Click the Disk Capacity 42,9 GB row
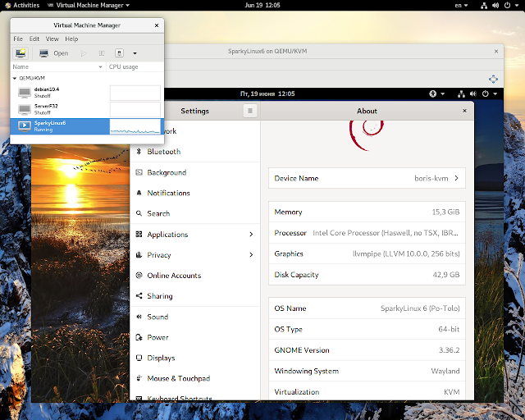Screen dimensions: 525x420 coord(367,275)
